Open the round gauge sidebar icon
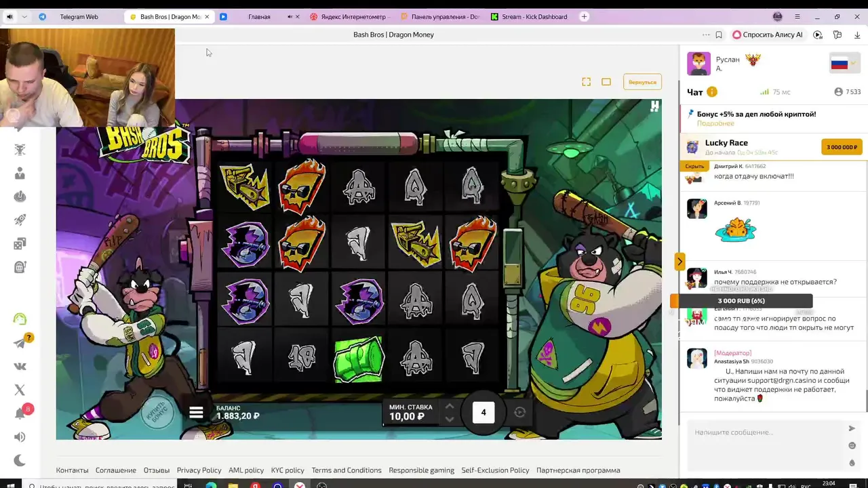This screenshot has height=488, width=868. (20, 197)
